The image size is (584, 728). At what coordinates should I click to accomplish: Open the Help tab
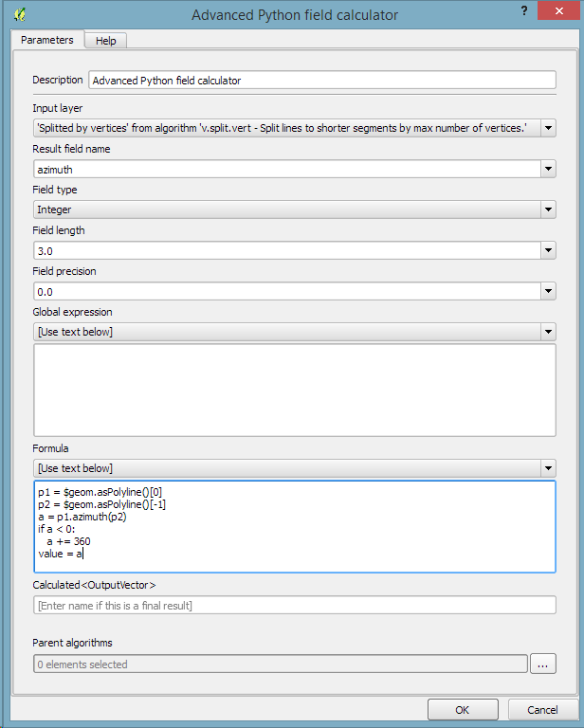pyautogui.click(x=106, y=41)
